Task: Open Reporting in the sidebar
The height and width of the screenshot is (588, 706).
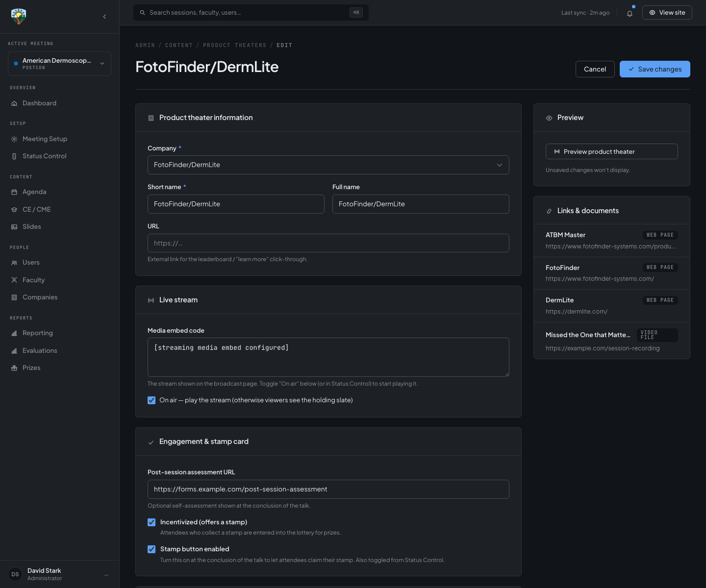Action: coord(59,333)
